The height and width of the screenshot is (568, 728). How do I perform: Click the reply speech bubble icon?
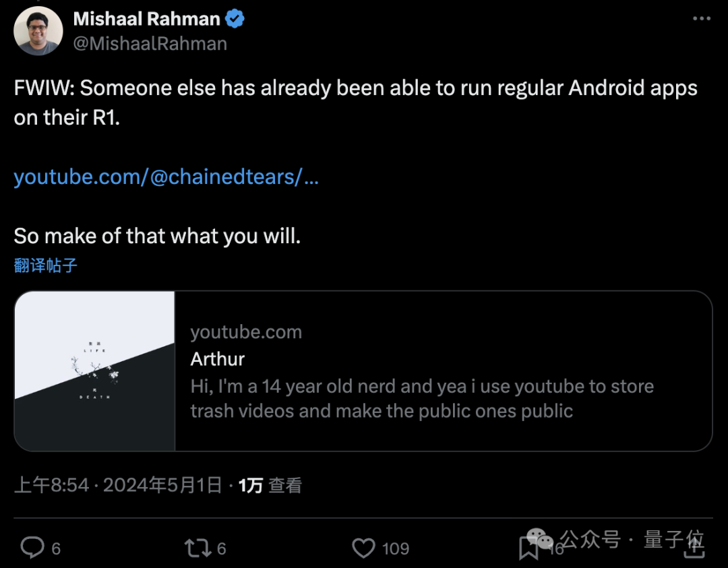32,548
